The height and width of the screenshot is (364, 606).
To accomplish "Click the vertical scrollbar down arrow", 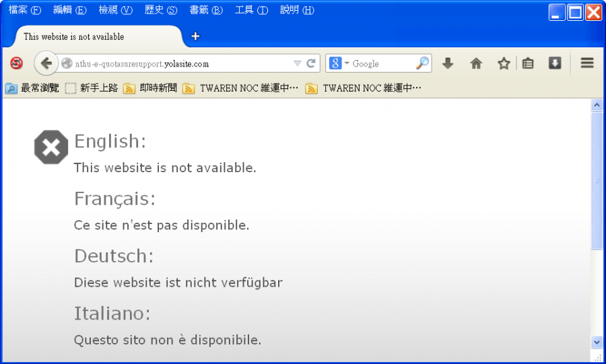I will 597,342.
